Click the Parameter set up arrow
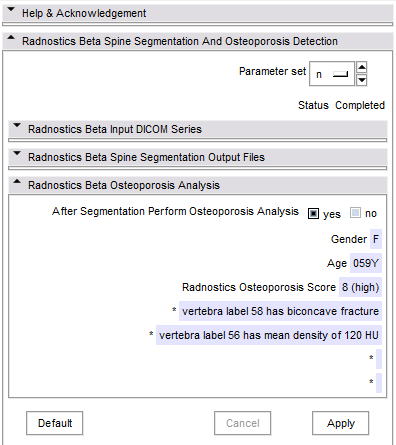 point(362,67)
